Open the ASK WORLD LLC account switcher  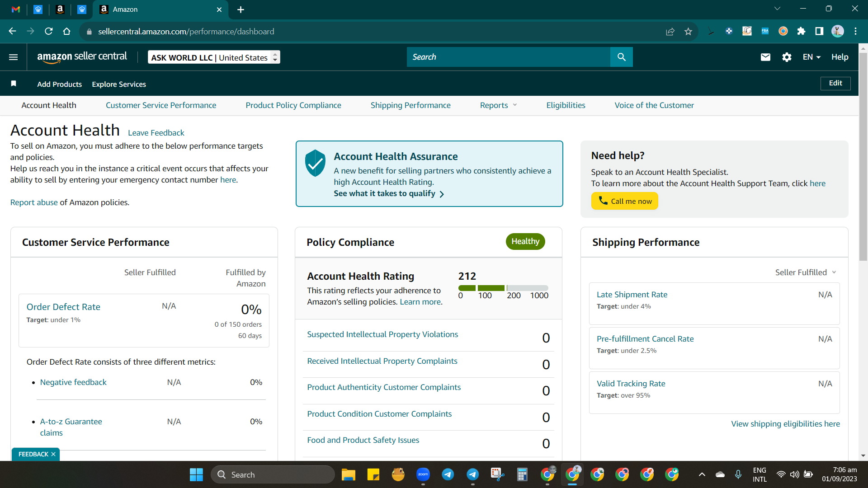tap(214, 57)
